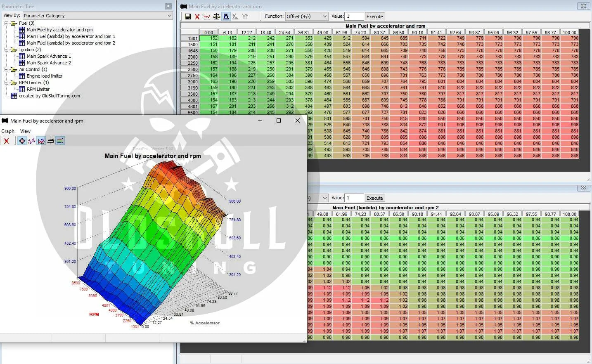
Task: Collapse the Ignition (2) tree folder
Action: pos(7,50)
